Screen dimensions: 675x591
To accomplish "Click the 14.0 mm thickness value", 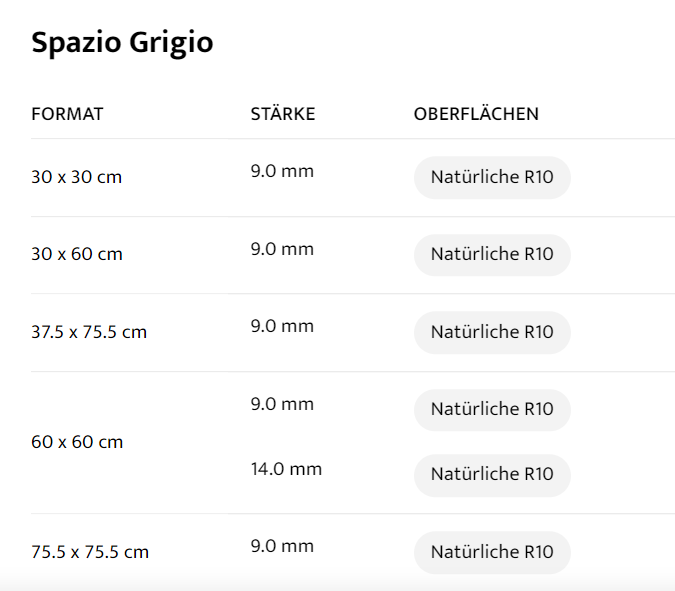I will (286, 469).
